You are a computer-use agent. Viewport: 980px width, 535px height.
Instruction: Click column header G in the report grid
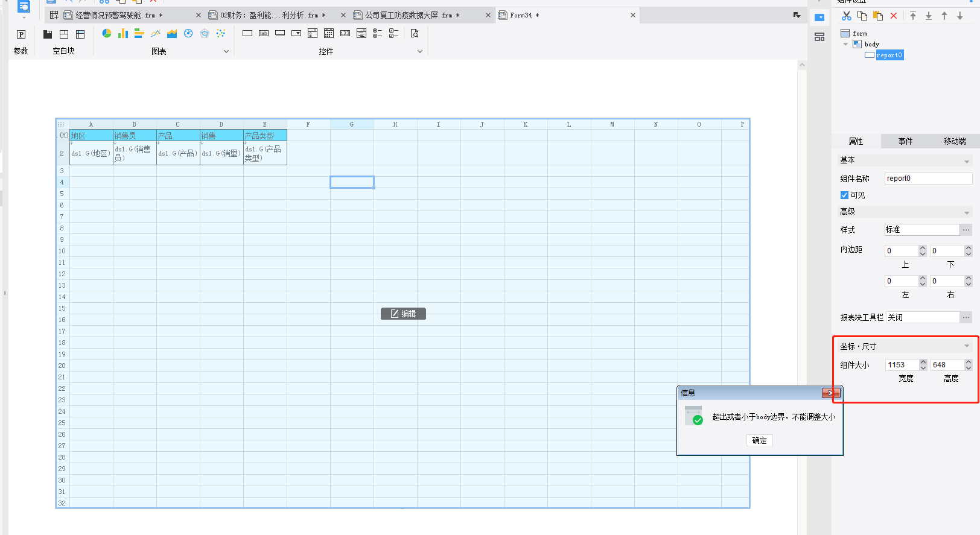(352, 124)
